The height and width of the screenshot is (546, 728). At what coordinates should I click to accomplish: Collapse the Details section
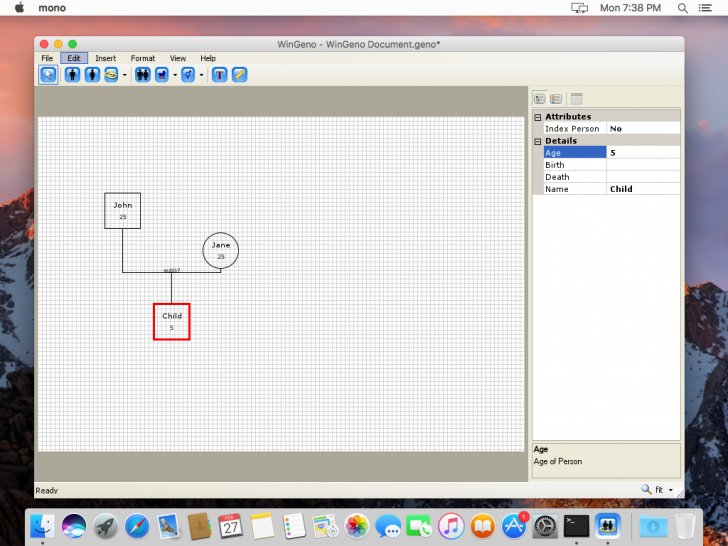tap(538, 142)
